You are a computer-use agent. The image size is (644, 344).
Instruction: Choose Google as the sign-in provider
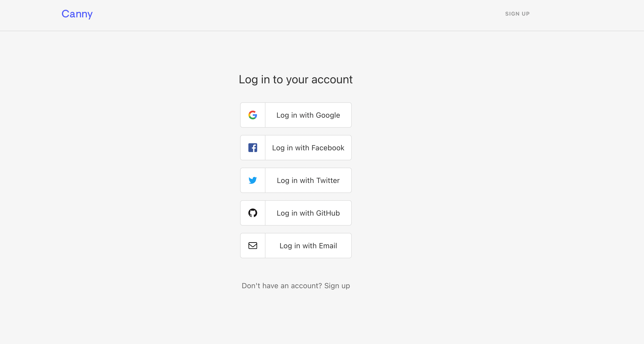click(x=308, y=115)
